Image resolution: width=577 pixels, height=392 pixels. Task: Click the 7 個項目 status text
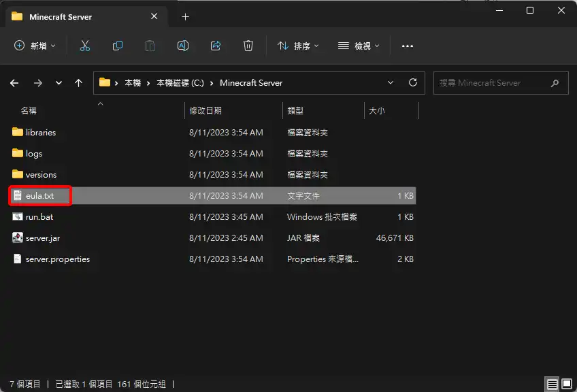[x=25, y=385]
